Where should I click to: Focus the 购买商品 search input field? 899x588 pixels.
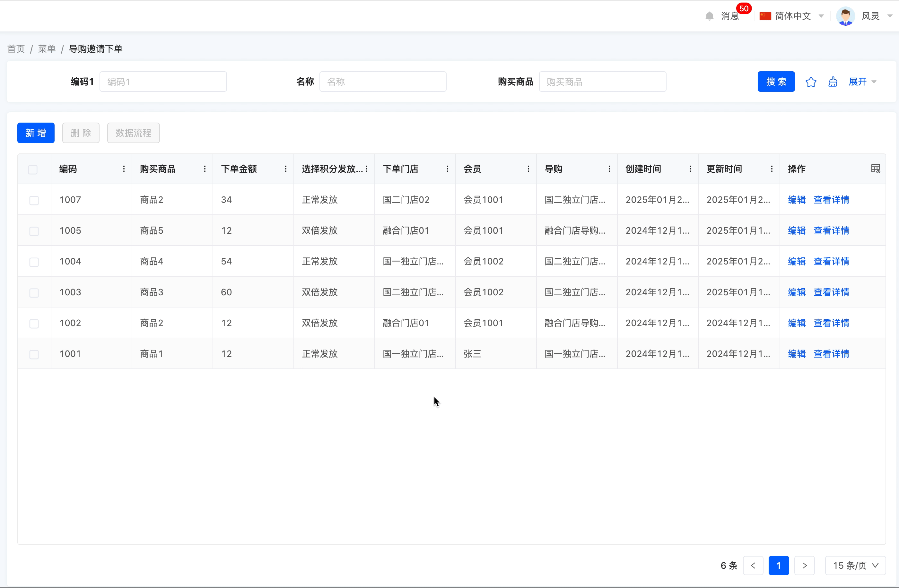click(x=602, y=82)
